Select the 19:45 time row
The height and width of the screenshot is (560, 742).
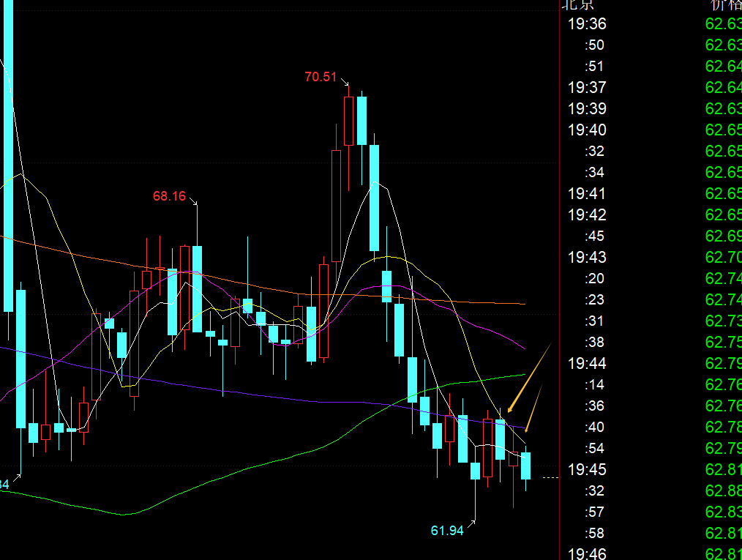pos(587,469)
